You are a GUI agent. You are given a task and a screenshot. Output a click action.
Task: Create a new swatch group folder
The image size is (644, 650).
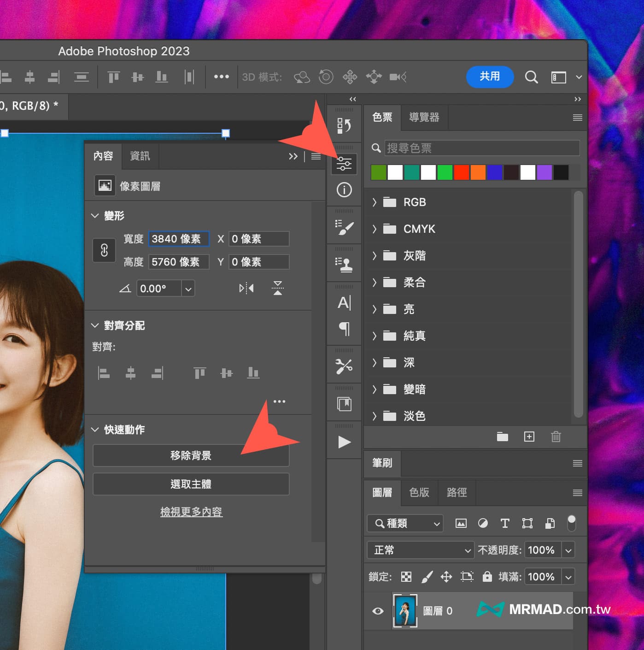(503, 437)
